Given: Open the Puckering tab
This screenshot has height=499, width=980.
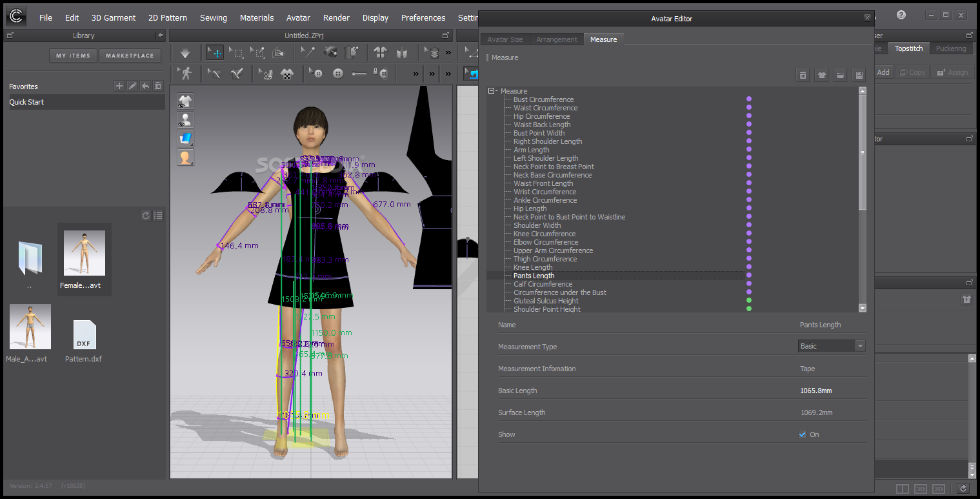Looking at the screenshot, I should coord(951,48).
